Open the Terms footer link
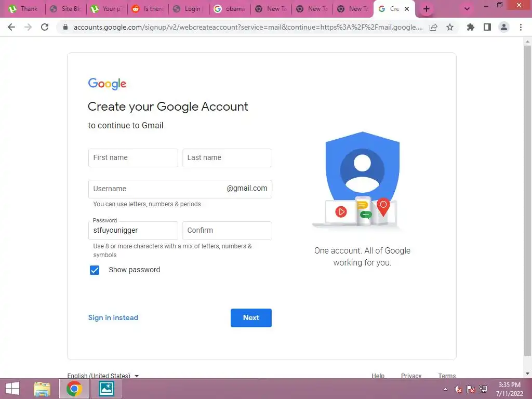 click(447, 375)
